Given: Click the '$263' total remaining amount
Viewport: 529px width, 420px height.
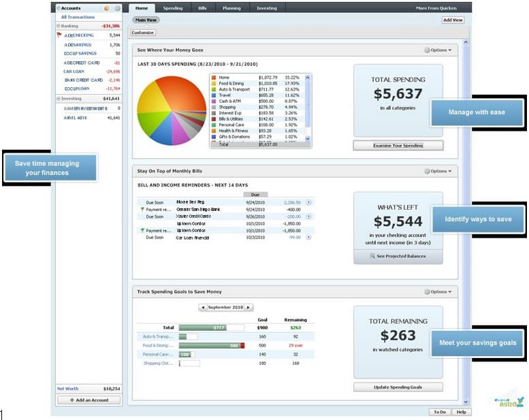Looking at the screenshot, I should click(x=398, y=336).
